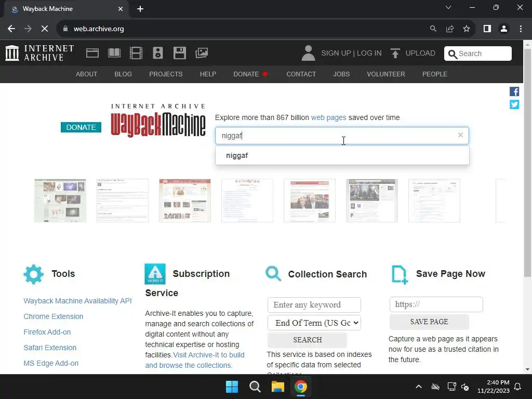Follow the 'web pages' link
Screen dimensions: 532x399
pyautogui.click(x=328, y=117)
